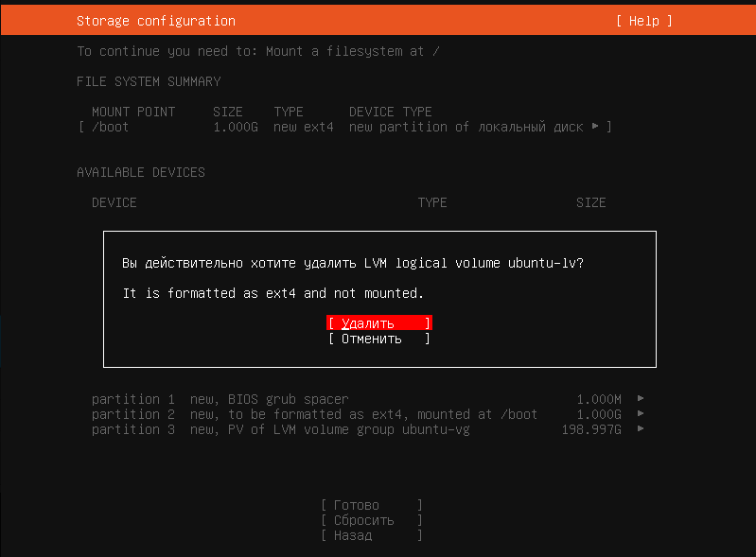Expand the arrow for partition 2 row
This screenshot has width=756, height=557.
click(x=641, y=414)
